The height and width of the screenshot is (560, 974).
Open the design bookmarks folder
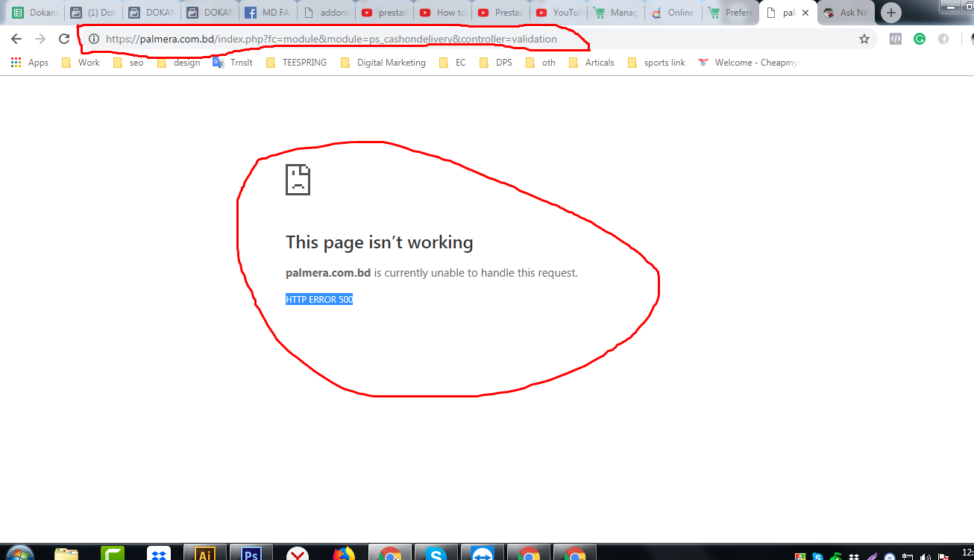[x=178, y=63]
